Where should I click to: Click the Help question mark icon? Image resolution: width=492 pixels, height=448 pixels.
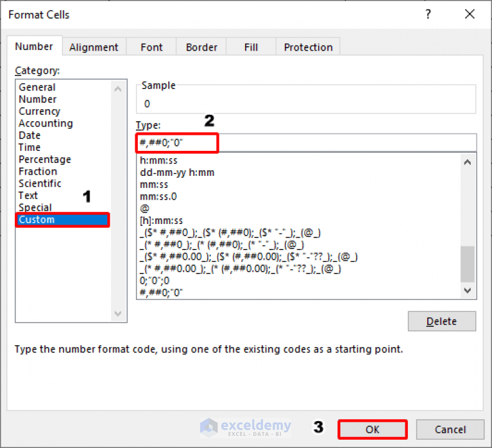(x=428, y=14)
